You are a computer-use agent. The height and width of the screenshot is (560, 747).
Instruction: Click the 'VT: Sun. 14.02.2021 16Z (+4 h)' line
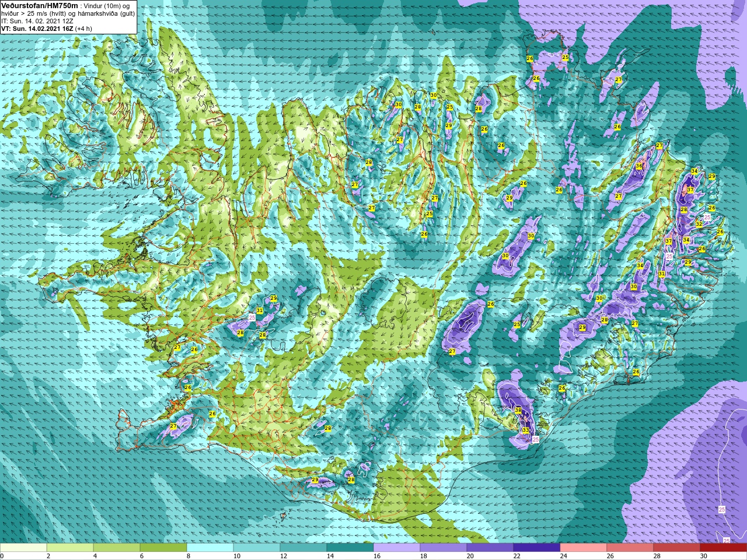[x=46, y=29]
